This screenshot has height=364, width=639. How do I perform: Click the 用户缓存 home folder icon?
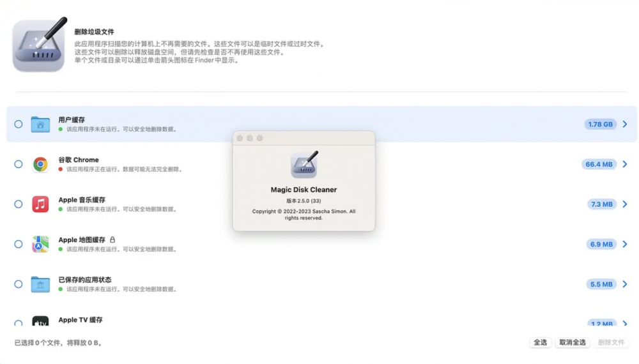pyautogui.click(x=40, y=124)
